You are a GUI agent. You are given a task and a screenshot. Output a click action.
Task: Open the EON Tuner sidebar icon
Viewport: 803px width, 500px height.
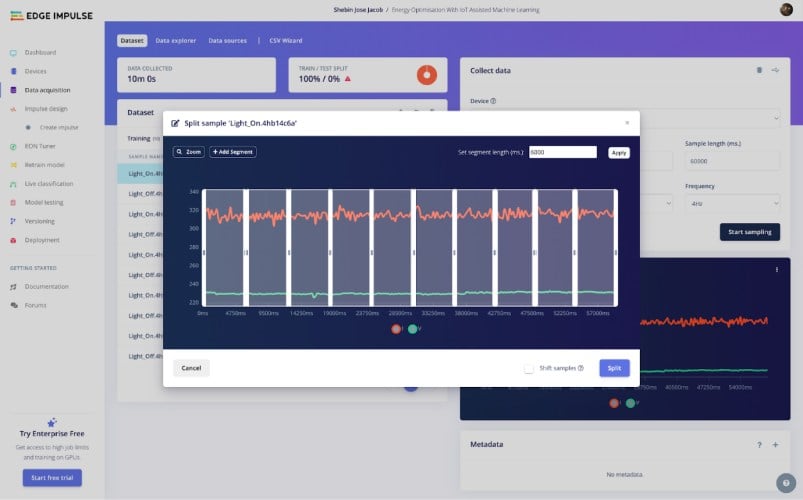coord(14,146)
